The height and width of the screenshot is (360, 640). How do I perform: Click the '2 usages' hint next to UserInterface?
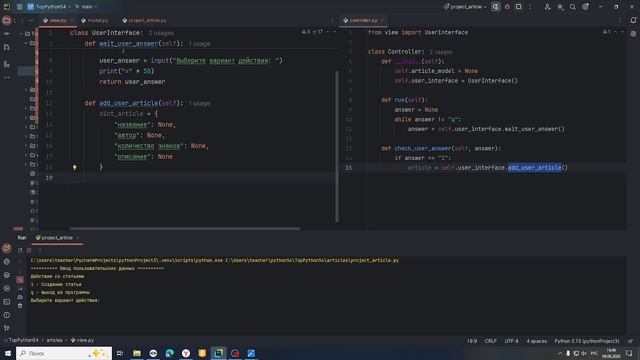coord(161,33)
